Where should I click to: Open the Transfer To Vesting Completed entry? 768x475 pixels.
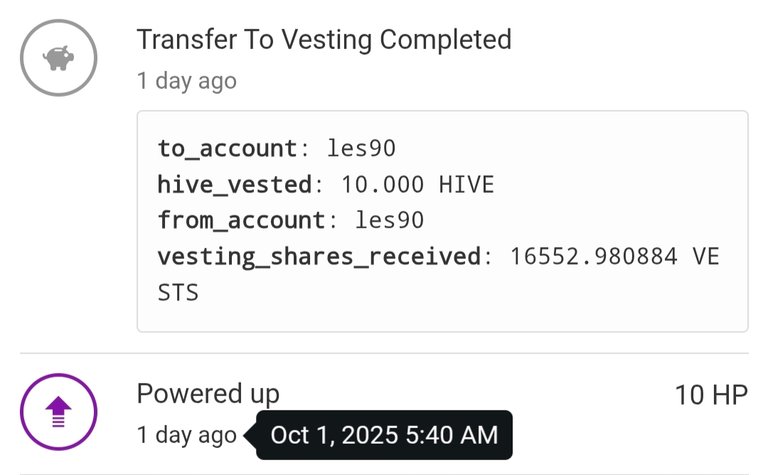pyautogui.click(x=324, y=40)
